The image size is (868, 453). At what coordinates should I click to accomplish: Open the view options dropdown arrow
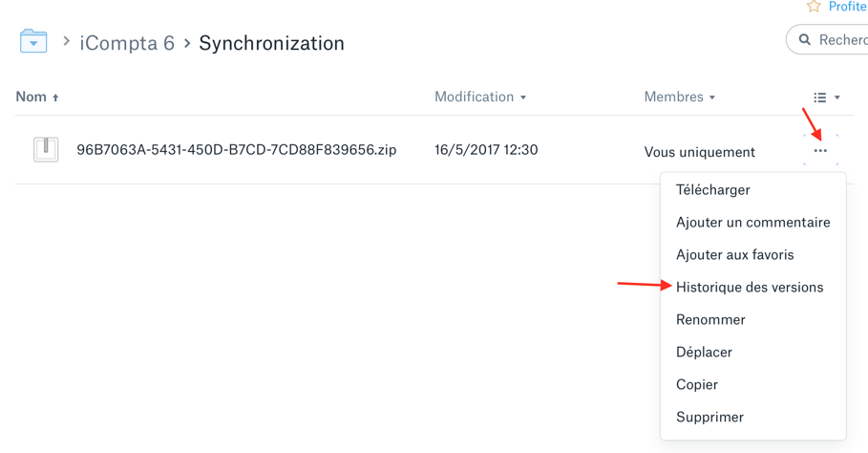[x=837, y=97]
